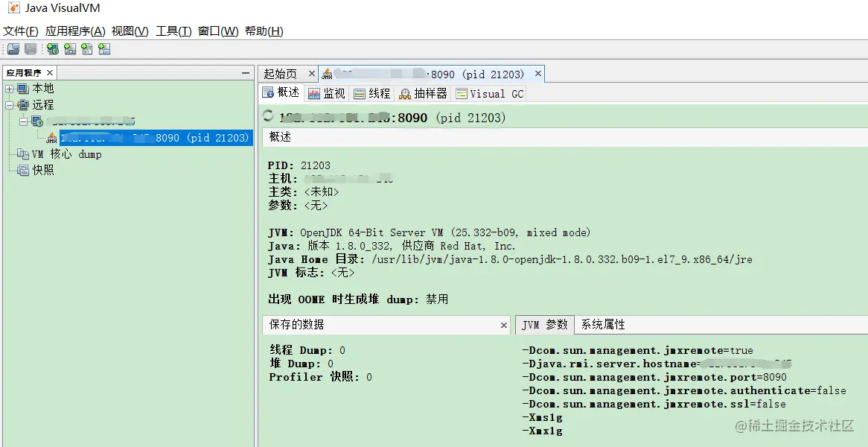
Task: Click the -Xmx1g parameter line
Action: (x=542, y=431)
